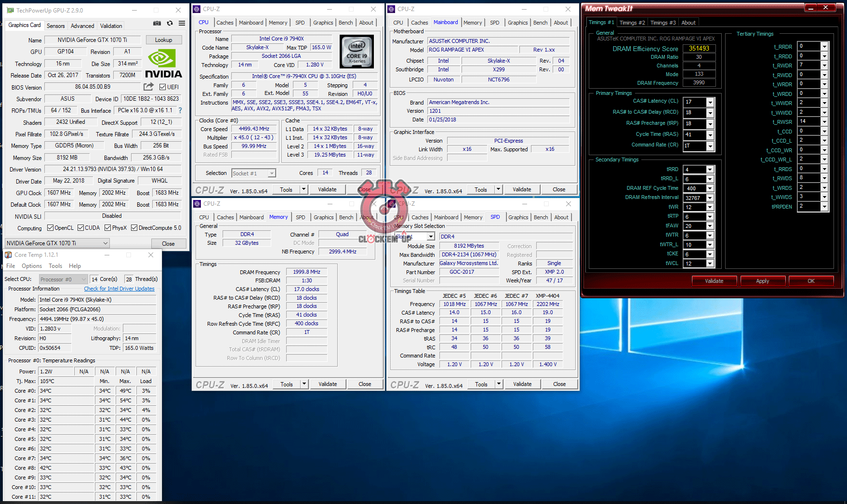The width and height of the screenshot is (847, 504).
Task: Toggle the CUDA compute checkbox
Action: coord(80,227)
